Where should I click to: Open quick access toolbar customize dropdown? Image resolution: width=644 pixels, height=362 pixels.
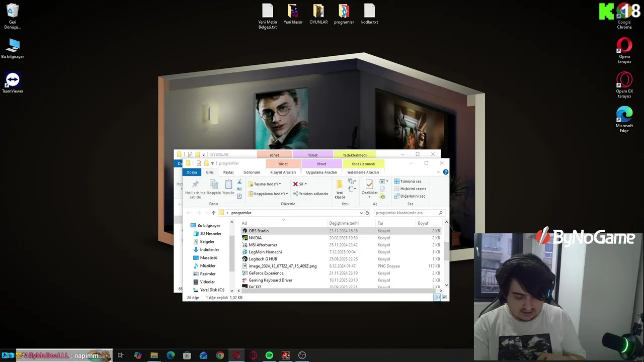[x=212, y=163]
